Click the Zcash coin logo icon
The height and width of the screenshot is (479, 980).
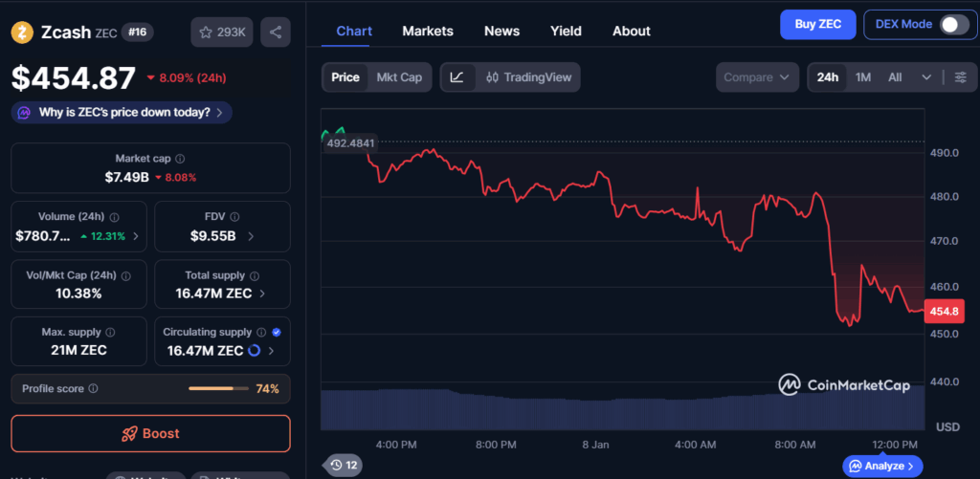(22, 32)
